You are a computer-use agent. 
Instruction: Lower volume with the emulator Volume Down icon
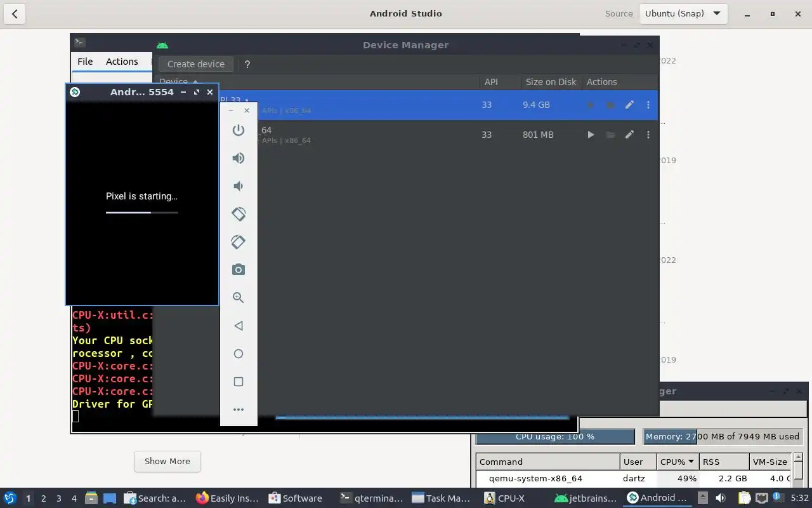[x=239, y=186]
